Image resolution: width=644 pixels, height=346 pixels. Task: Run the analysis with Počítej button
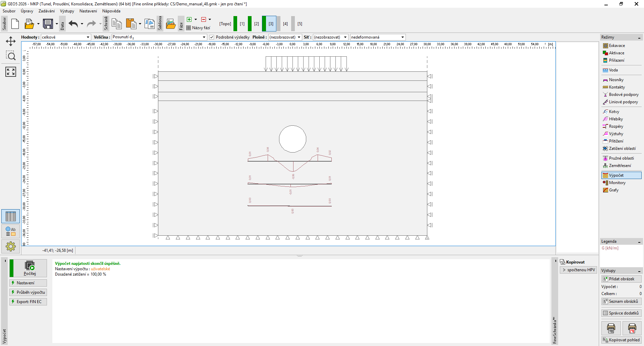[30, 268]
